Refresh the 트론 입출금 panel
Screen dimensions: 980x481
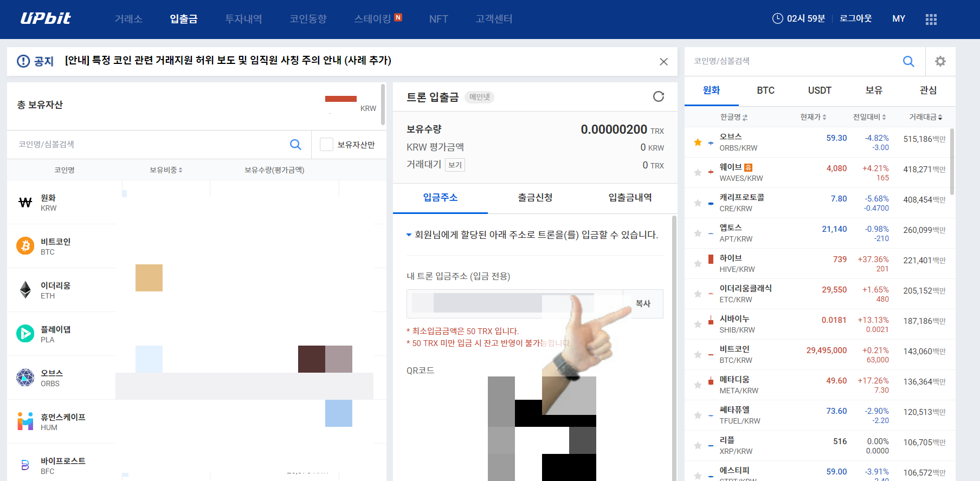[659, 96]
